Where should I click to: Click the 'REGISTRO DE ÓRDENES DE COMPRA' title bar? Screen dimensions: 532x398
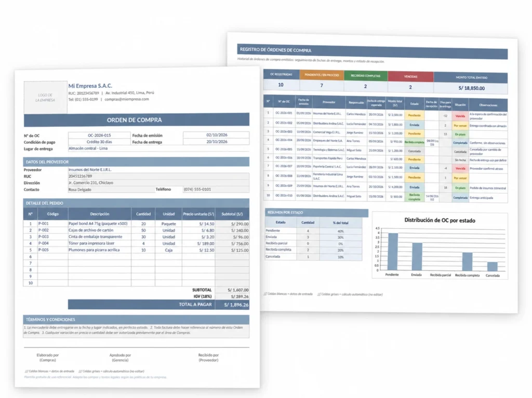point(372,51)
